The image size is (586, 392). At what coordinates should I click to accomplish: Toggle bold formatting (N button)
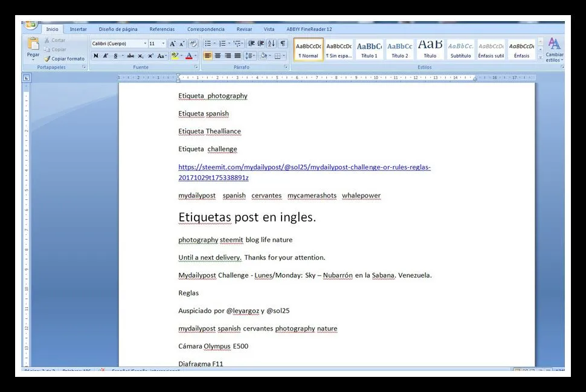click(x=95, y=56)
